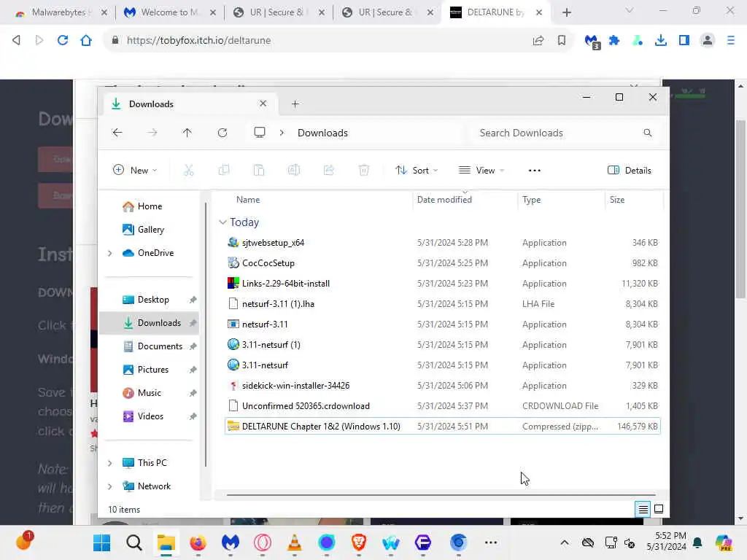Sort by Name column header
This screenshot has height=560, width=747.
pyautogui.click(x=248, y=200)
